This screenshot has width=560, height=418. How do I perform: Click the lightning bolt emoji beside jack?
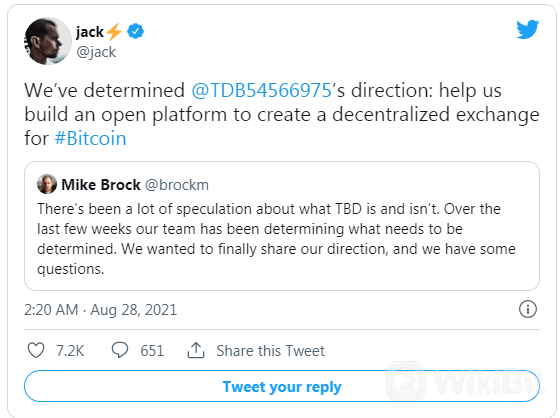[x=114, y=31]
